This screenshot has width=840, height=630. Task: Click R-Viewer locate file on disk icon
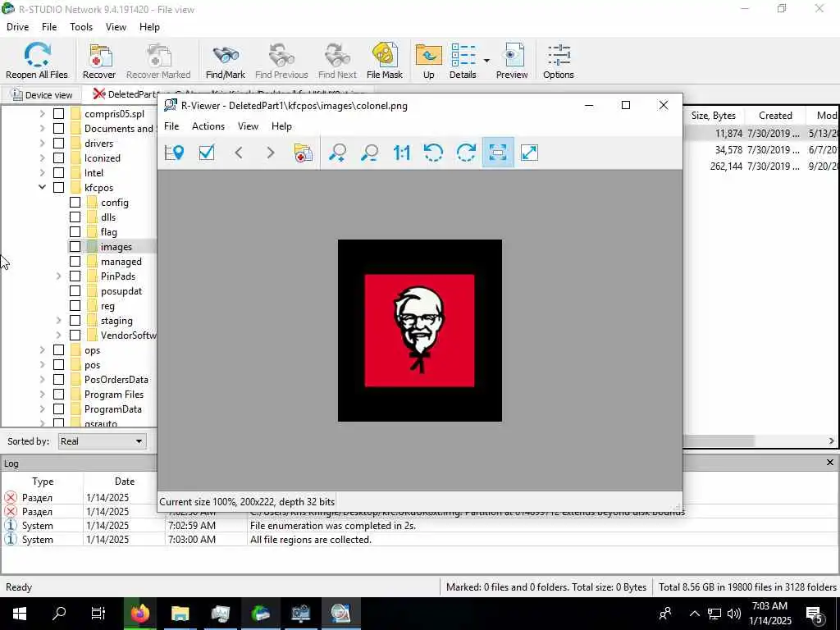174,153
